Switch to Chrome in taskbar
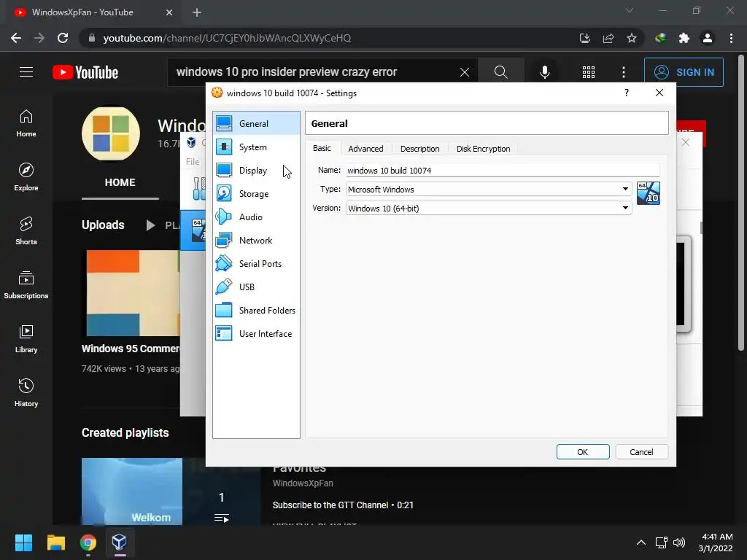747x560 pixels. pos(88,542)
